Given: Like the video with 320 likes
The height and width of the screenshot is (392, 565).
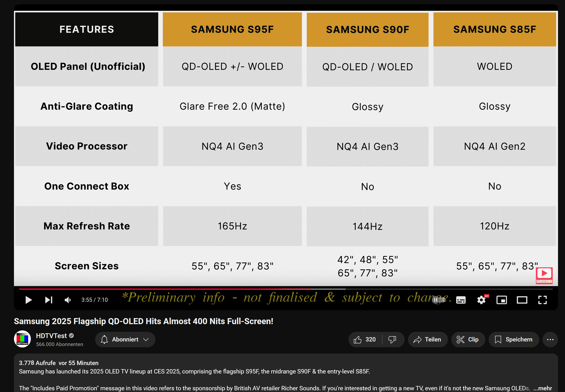Looking at the screenshot, I should click(365, 340).
